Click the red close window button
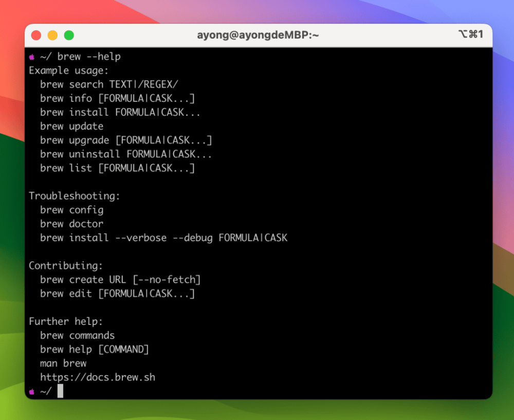The width and height of the screenshot is (514, 420). tap(36, 35)
